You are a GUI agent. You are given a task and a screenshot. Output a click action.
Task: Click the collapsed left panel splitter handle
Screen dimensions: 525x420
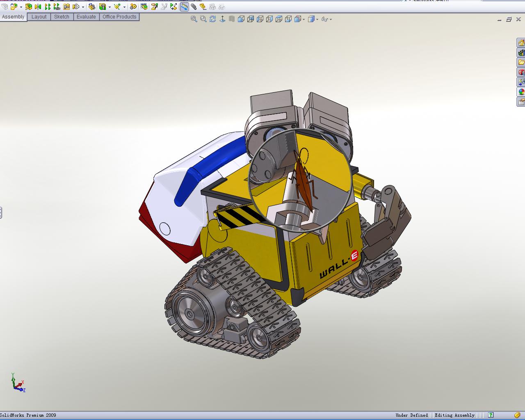(1, 213)
